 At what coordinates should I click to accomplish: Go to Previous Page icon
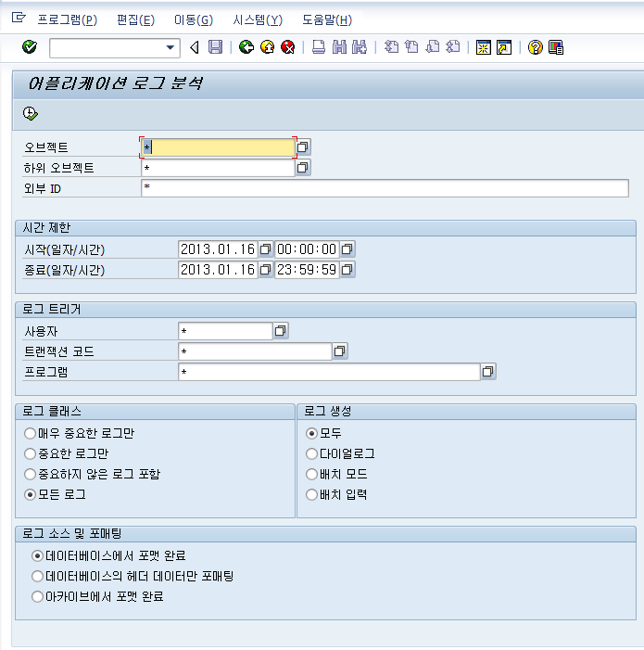tap(411, 47)
